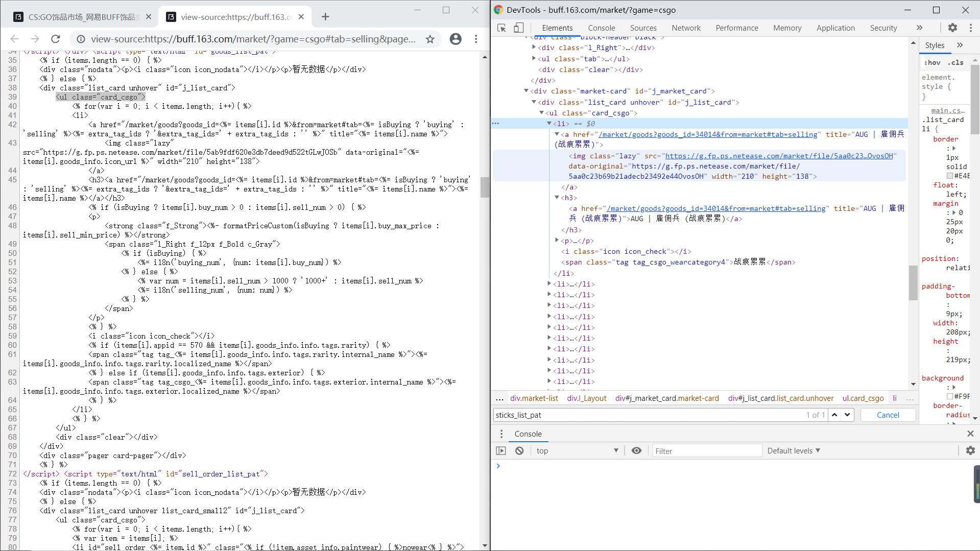
Task: Create live expression eye icon
Action: [636, 451]
